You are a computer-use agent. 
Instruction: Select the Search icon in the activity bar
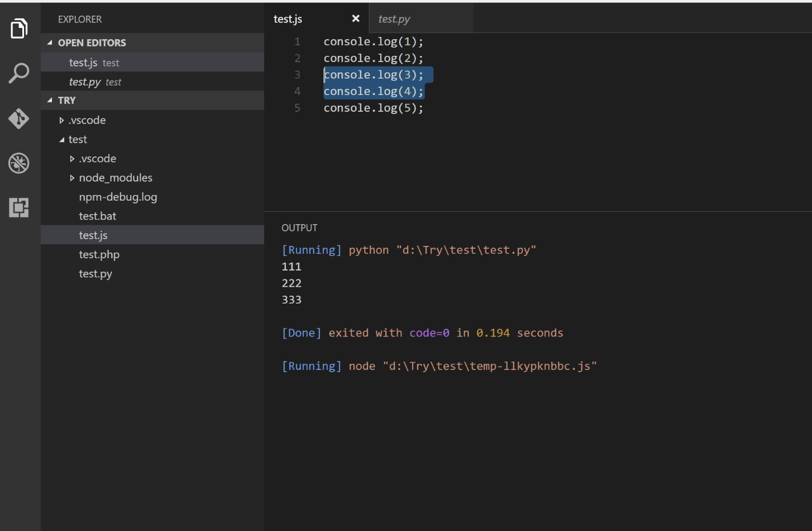19,73
